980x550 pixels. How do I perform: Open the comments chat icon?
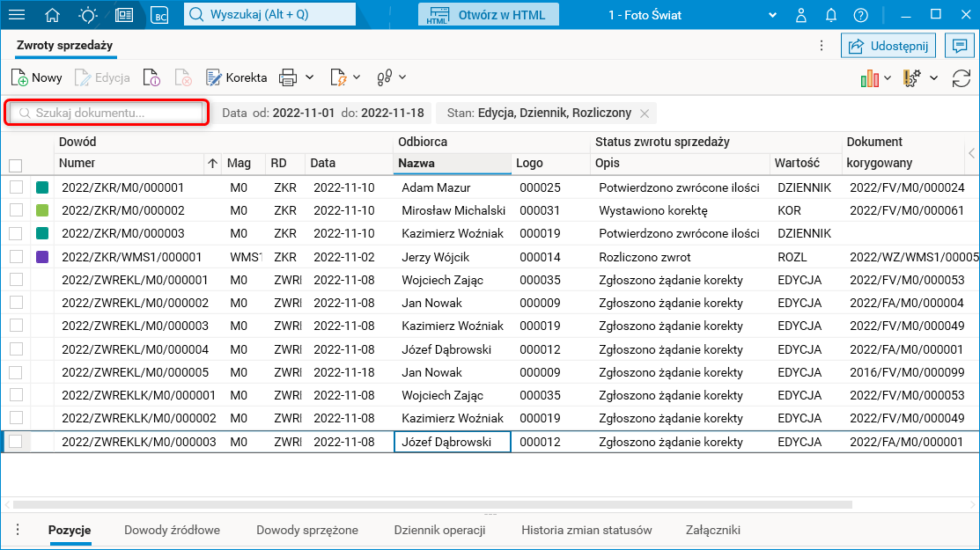[x=958, y=46]
